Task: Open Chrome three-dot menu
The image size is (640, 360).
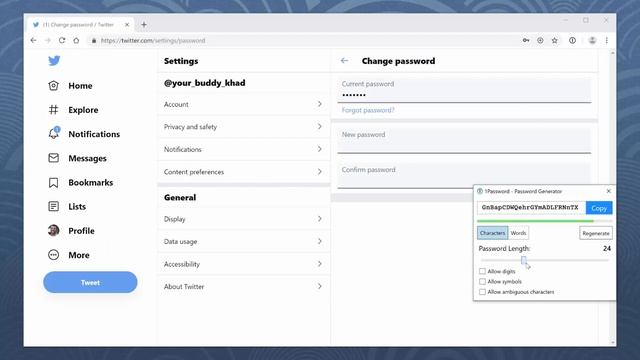Action: (607, 40)
